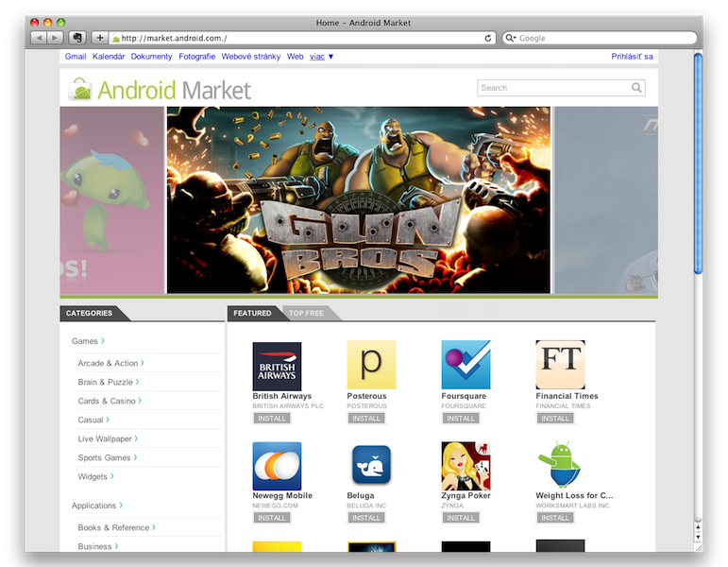Expand the Games category
This screenshot has height=567, width=728.
(88, 341)
